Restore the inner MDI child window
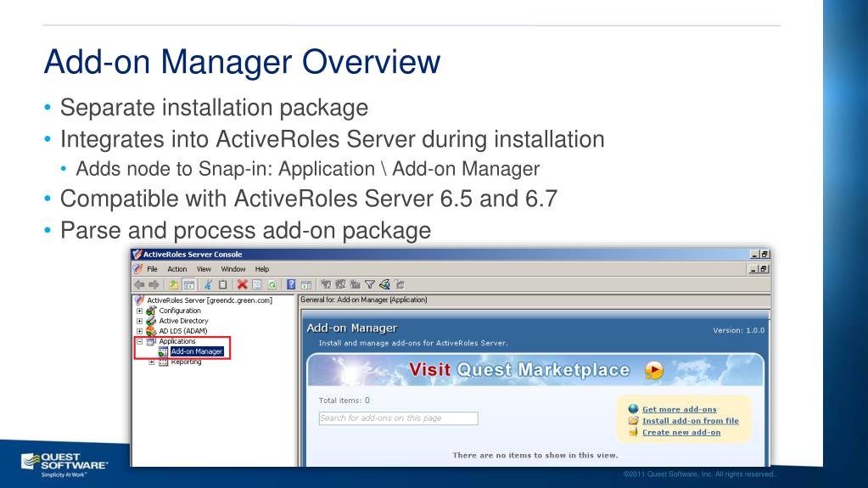 764,269
